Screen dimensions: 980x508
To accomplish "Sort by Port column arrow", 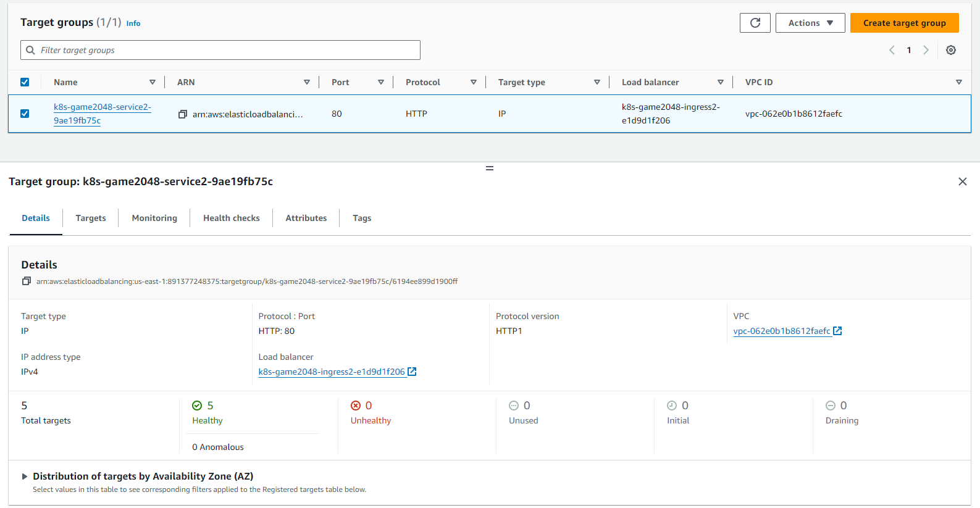I will pyautogui.click(x=381, y=82).
